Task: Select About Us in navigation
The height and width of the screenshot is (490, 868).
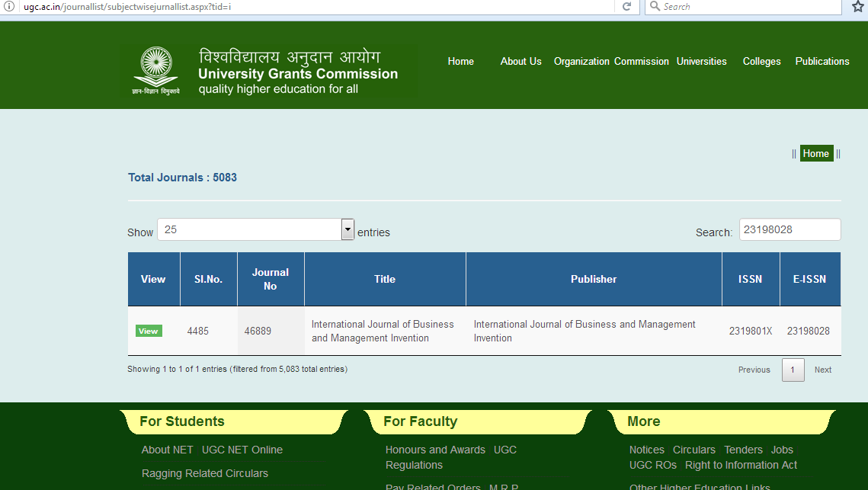Action: click(520, 61)
